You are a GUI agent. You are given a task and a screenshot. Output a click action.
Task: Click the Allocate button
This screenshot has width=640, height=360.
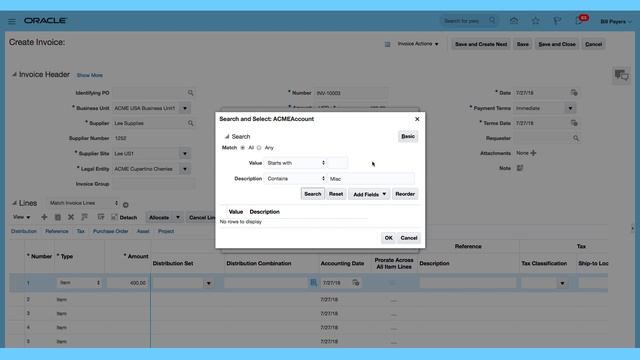point(159,218)
